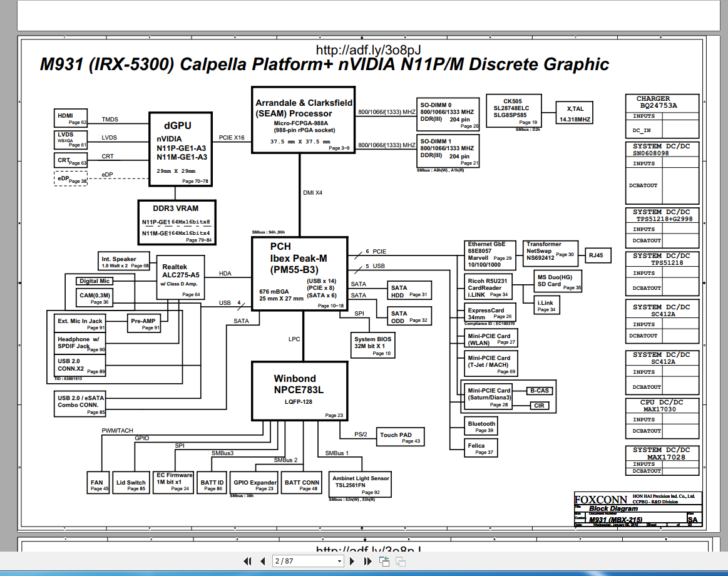Select the System BIOS 32M bit box
Viewport: 728px width, 576px height.
click(x=372, y=343)
